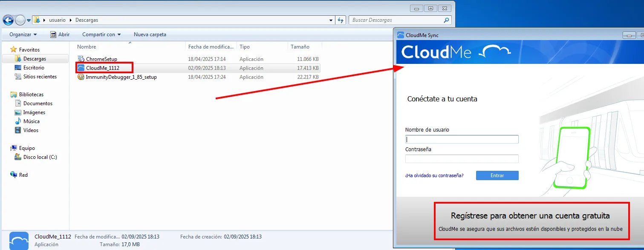Focus the Nombre de usuario field

pos(462,139)
